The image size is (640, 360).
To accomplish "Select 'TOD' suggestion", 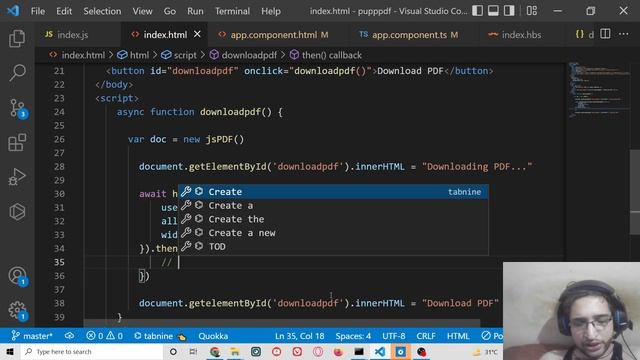I will [x=333, y=247].
